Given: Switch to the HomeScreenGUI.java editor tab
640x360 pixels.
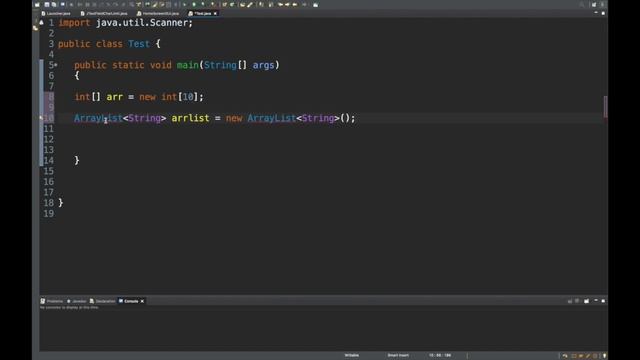Looking at the screenshot, I should [158, 13].
